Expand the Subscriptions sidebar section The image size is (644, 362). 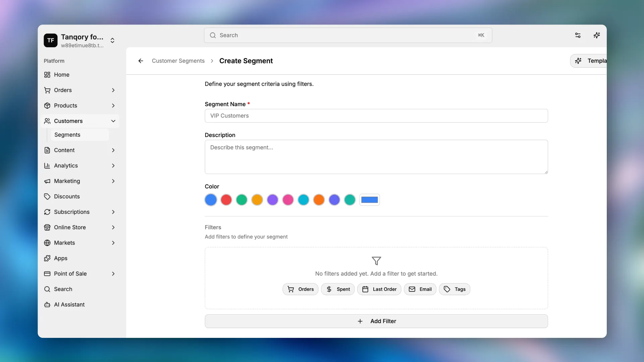pyautogui.click(x=113, y=212)
